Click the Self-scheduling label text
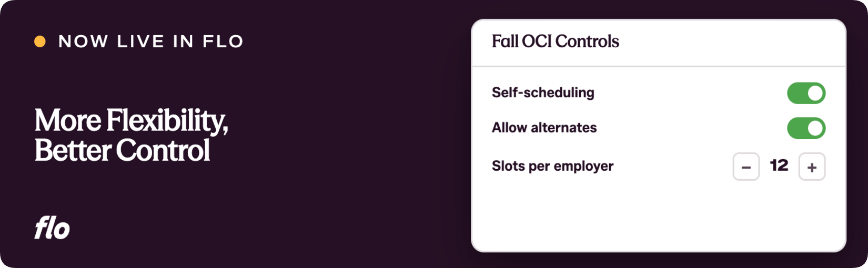Viewport: 868px width, 268px height. (x=543, y=92)
